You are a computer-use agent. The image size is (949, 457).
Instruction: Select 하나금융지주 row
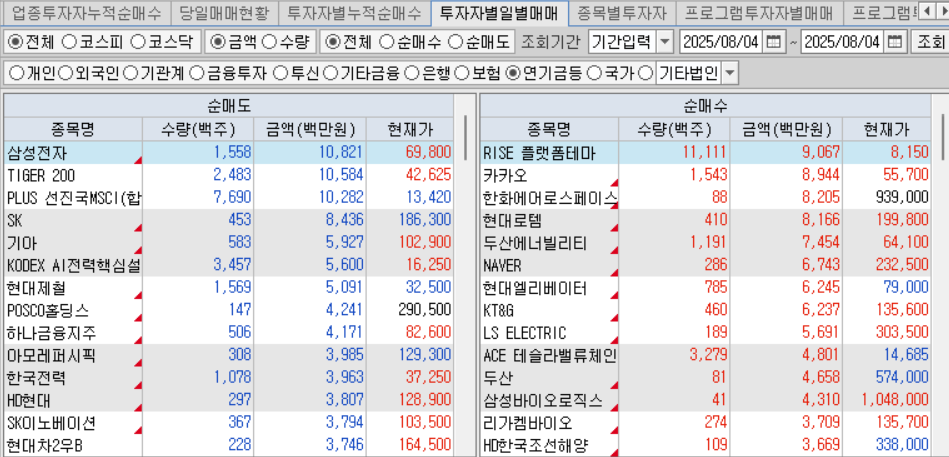click(x=228, y=333)
